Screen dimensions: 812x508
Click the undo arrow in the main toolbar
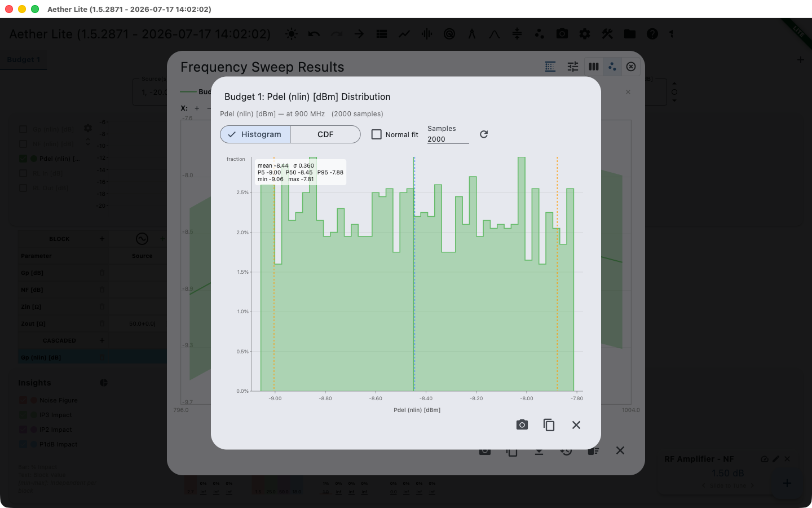tap(314, 34)
